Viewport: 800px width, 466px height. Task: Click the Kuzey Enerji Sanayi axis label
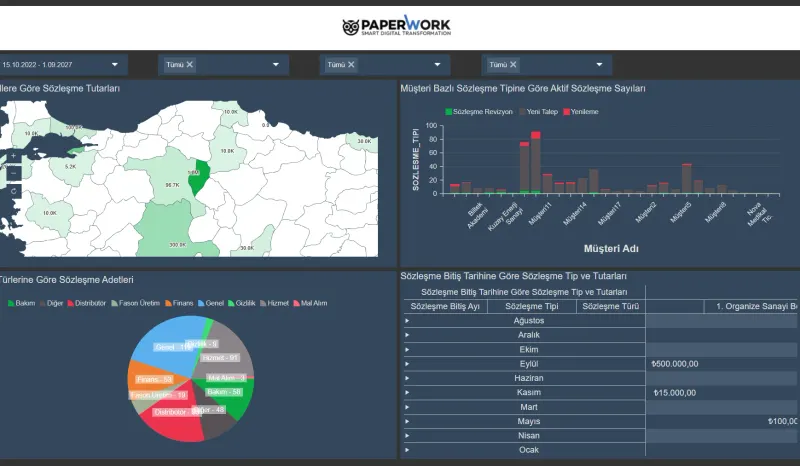pos(505,216)
